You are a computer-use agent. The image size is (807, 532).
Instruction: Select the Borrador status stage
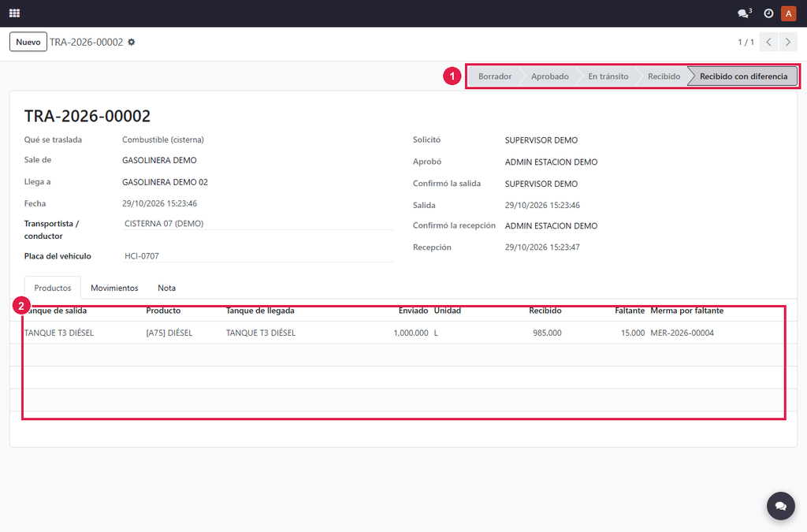click(495, 76)
